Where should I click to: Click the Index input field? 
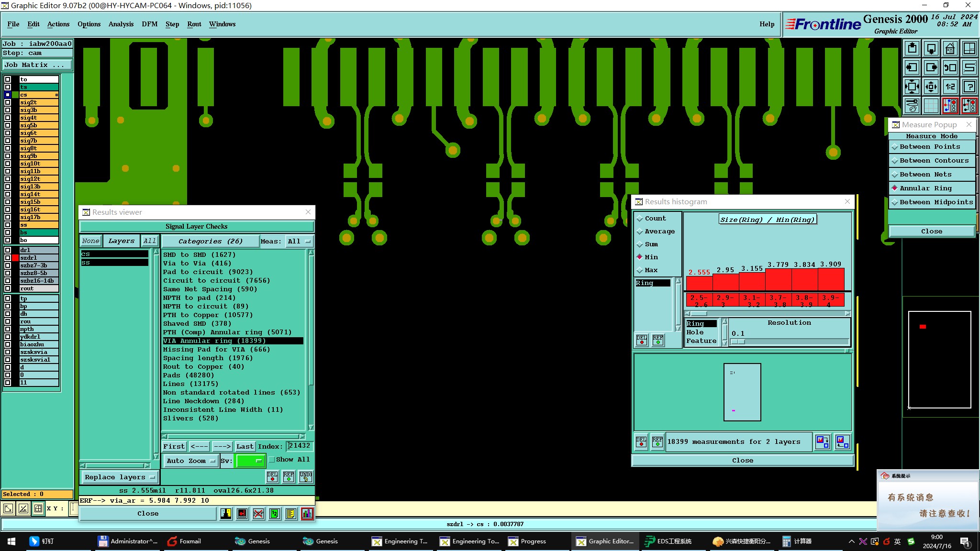300,446
